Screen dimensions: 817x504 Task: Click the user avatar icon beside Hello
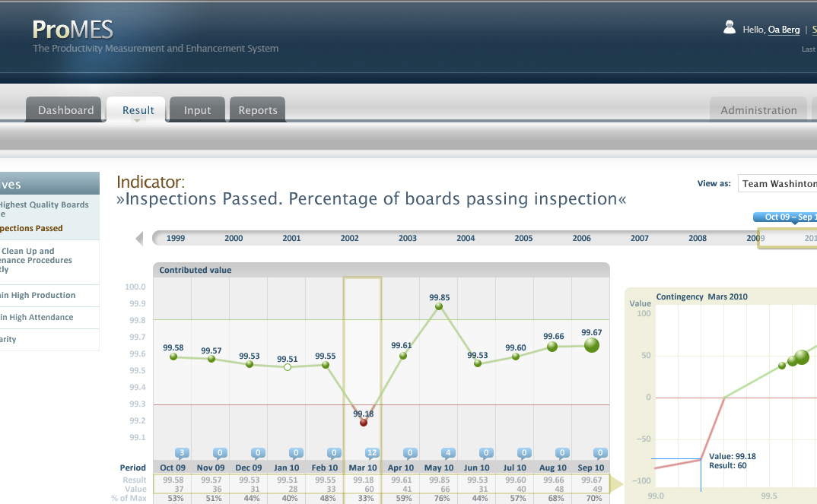click(x=730, y=28)
